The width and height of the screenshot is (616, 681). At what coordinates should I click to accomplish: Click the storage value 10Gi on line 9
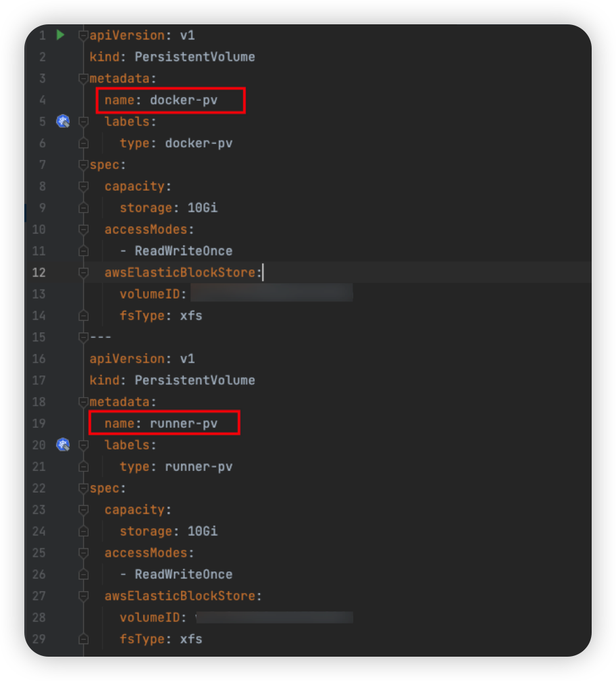[205, 207]
